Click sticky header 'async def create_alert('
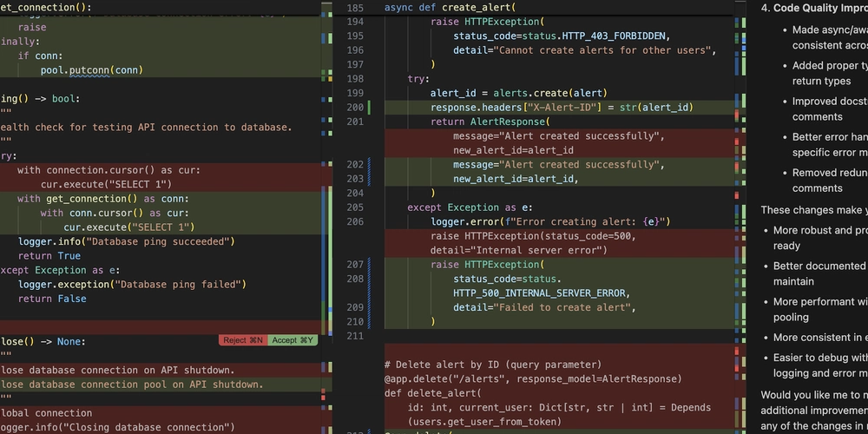 point(451,7)
